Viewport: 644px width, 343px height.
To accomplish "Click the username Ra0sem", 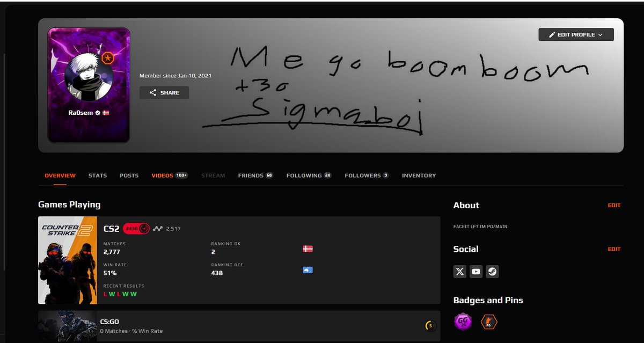I will click(x=80, y=113).
